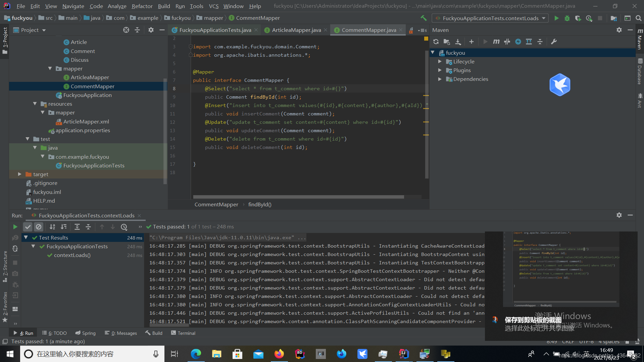The image size is (644, 362).
Task: Open the TODO tool window
Action: click(x=54, y=333)
